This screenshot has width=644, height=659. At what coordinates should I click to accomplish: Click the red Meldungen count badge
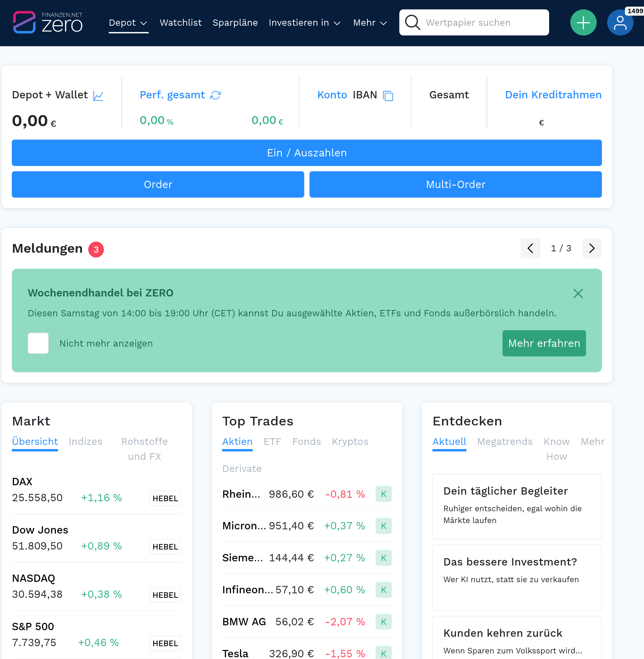96,250
